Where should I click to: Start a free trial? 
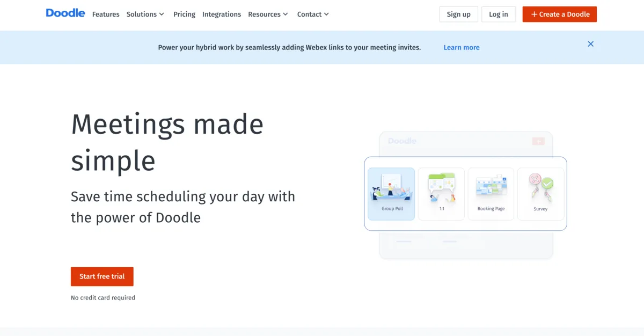(x=102, y=276)
